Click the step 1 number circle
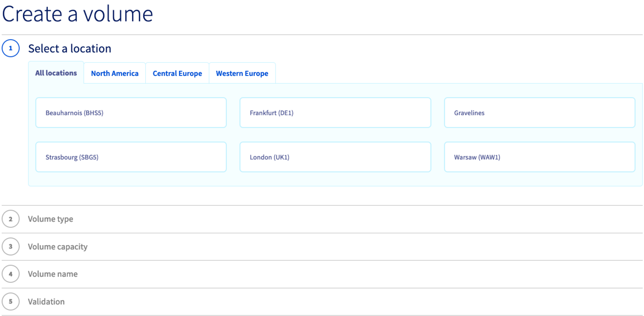Viewport: 644px width, 316px height. 11,48
